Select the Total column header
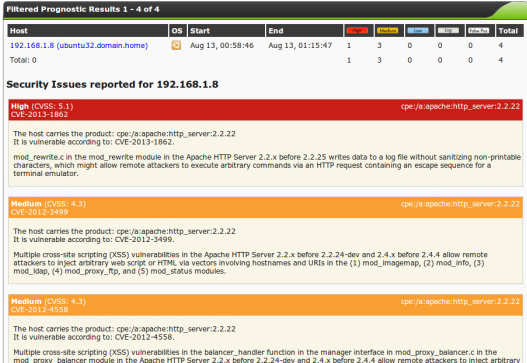Screen dimensions: 527x363 point(508,31)
